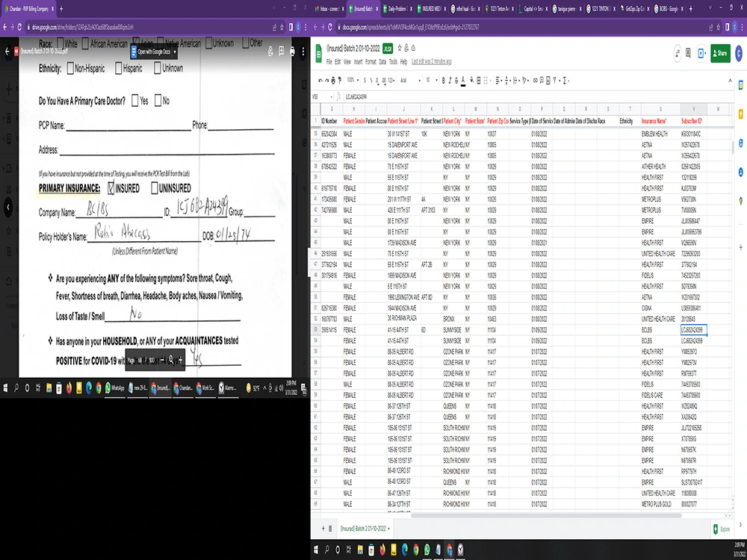The height and width of the screenshot is (560, 747).
Task: Open WhatsApp from the Windows taskbar
Action: click(x=114, y=388)
